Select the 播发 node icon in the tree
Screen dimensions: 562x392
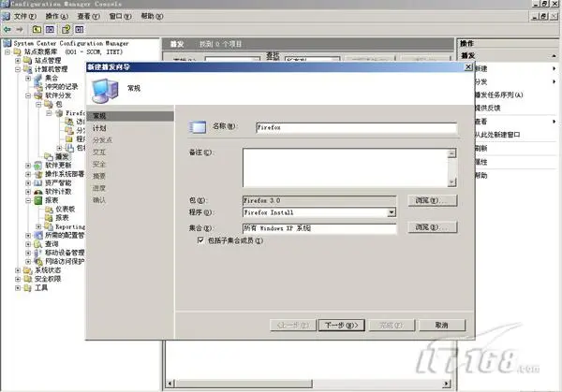49,156
